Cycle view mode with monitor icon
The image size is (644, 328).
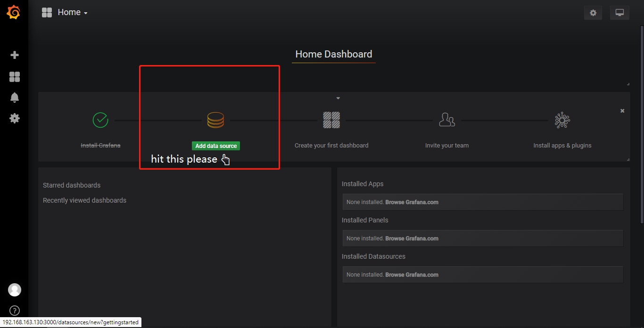pos(619,13)
